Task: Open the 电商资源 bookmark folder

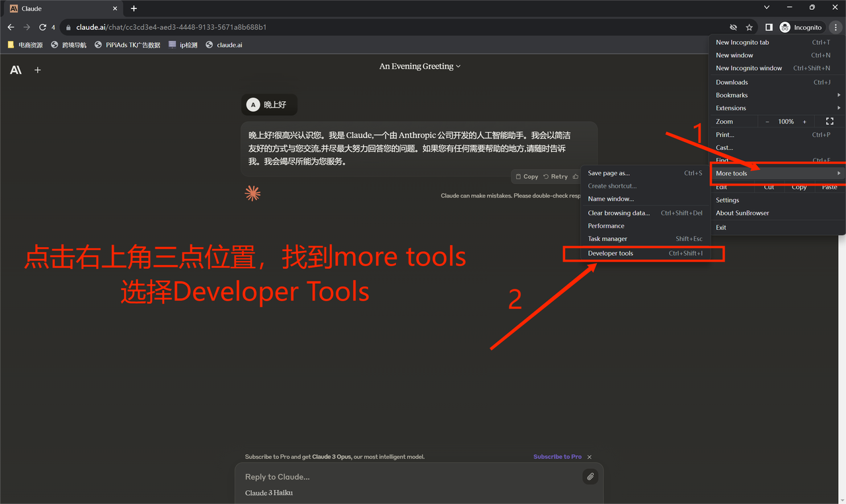Action: click(x=25, y=45)
